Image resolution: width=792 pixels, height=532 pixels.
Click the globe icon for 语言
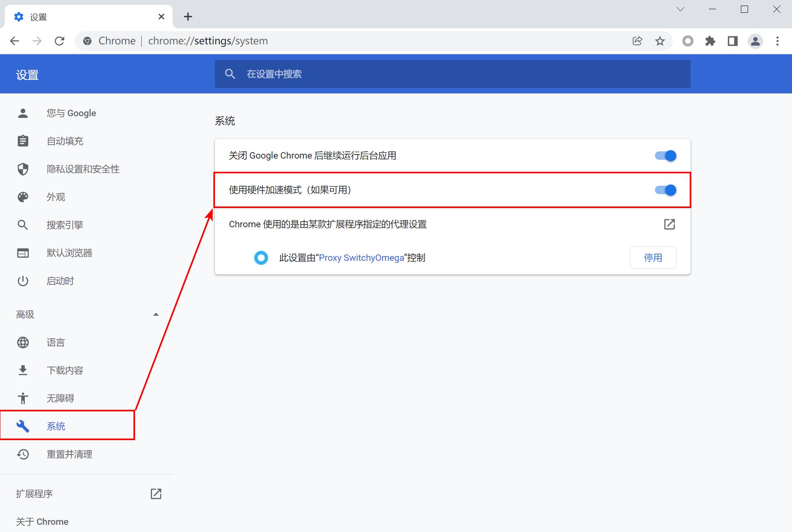[x=23, y=342]
